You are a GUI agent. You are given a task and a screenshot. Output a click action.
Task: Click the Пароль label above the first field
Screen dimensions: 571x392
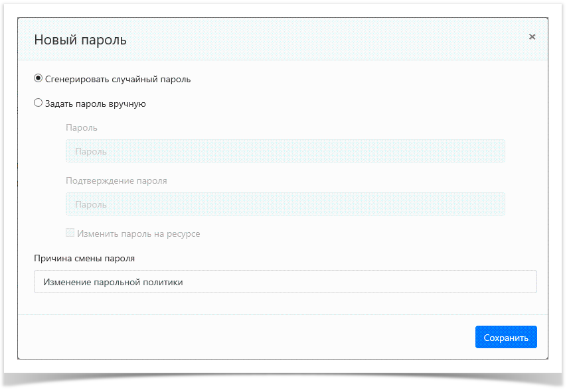82,127
